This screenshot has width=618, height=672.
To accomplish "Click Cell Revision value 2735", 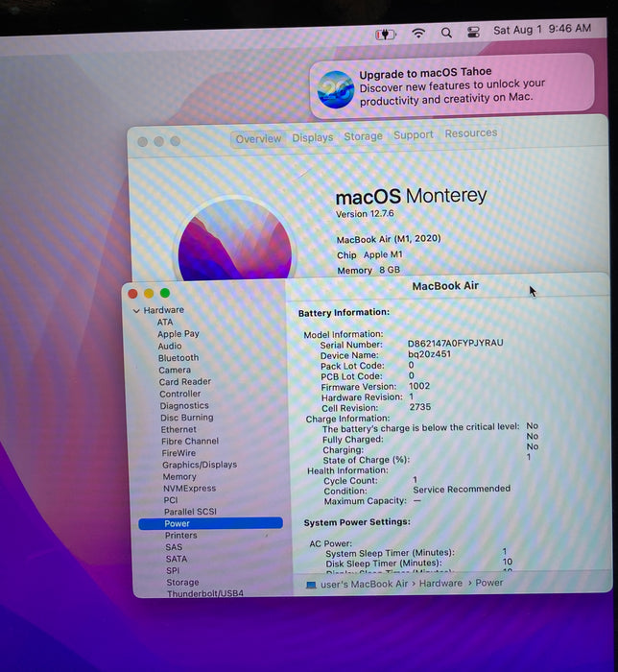I will (x=420, y=407).
